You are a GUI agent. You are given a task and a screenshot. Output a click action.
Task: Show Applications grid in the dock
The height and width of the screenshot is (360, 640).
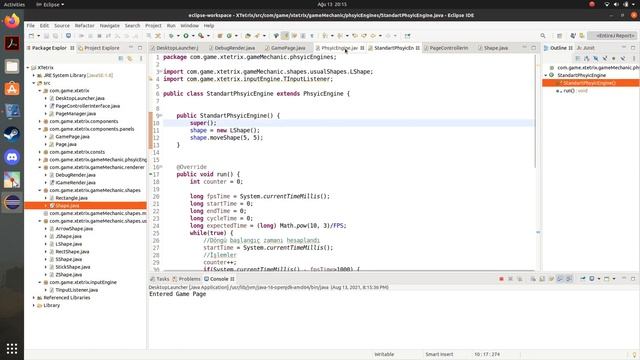click(x=12, y=349)
